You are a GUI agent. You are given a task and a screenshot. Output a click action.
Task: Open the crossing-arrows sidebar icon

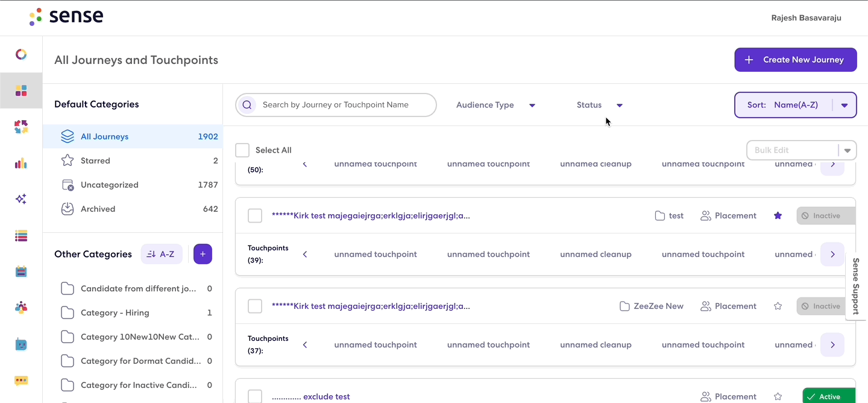tap(21, 127)
